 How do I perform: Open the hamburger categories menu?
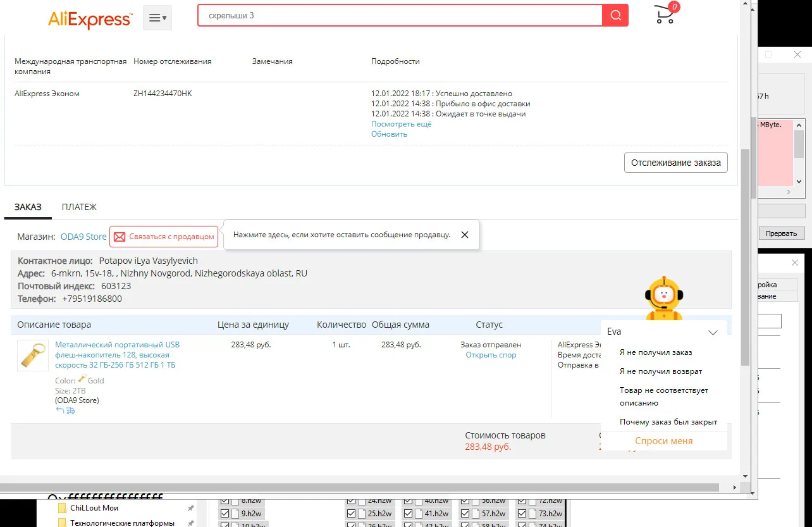[157, 18]
